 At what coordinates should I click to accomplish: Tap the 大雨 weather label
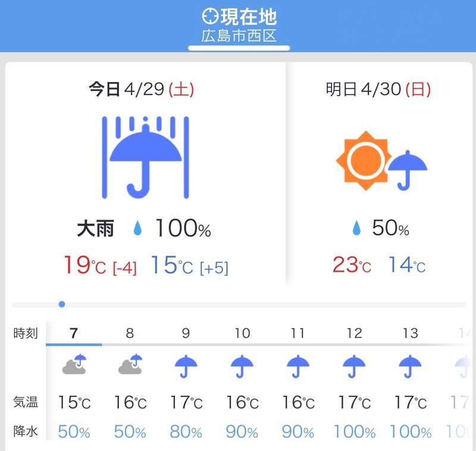click(95, 228)
